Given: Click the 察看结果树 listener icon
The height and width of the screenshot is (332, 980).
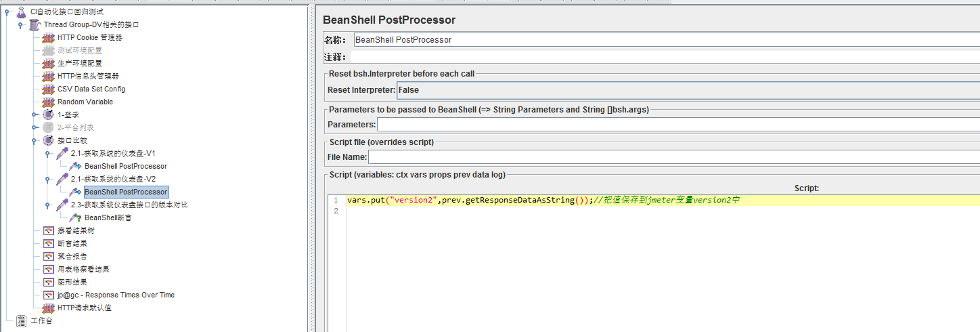Looking at the screenshot, I should pos(48,230).
